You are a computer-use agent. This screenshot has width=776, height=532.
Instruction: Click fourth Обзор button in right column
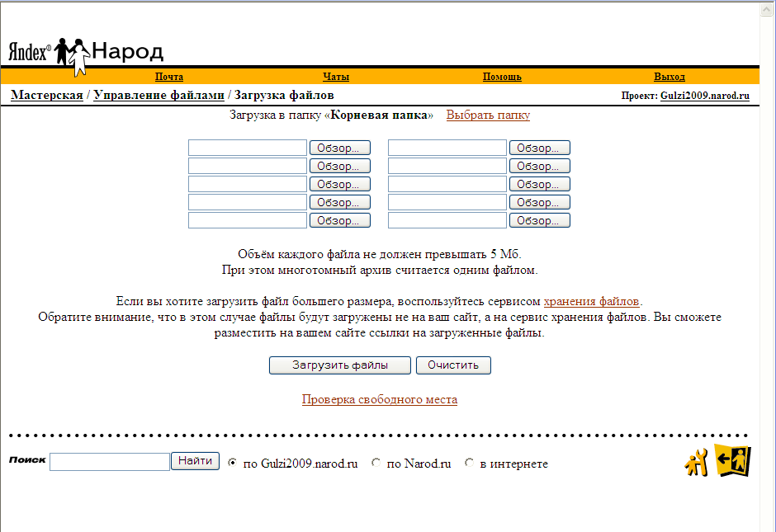click(540, 202)
